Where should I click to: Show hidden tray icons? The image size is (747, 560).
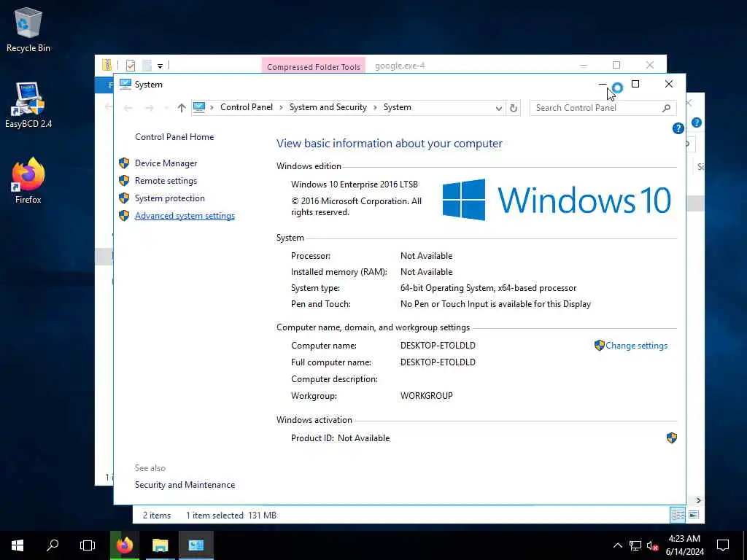pos(617,545)
